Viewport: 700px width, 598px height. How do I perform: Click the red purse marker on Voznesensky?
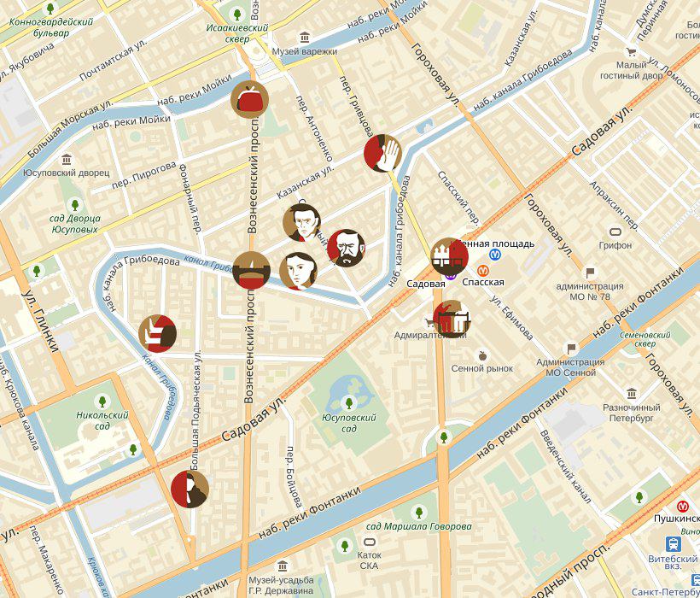pos(249,100)
